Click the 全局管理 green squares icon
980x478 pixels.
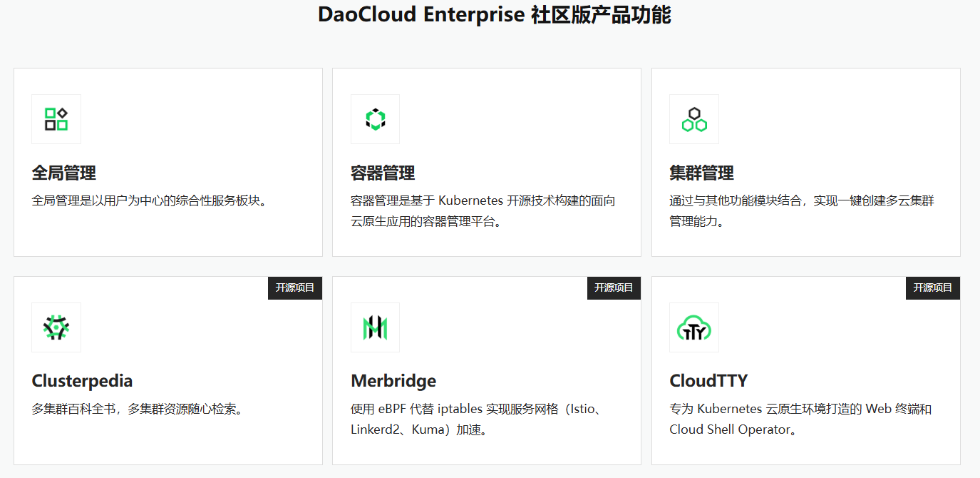point(56,119)
